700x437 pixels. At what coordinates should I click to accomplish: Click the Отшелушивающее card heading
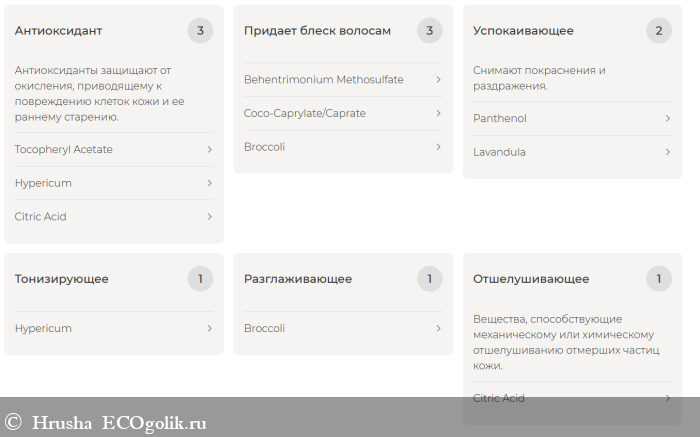pyautogui.click(x=531, y=279)
